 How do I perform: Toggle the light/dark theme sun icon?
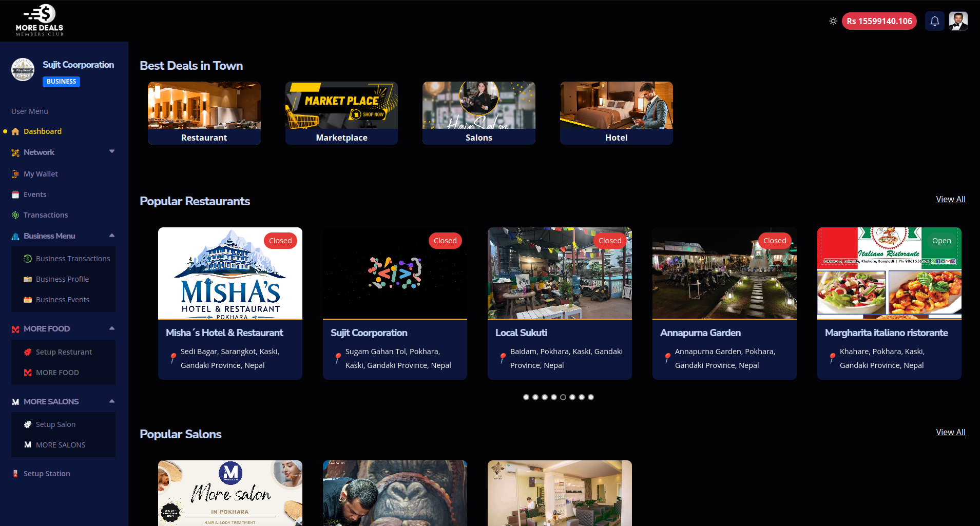tap(833, 21)
